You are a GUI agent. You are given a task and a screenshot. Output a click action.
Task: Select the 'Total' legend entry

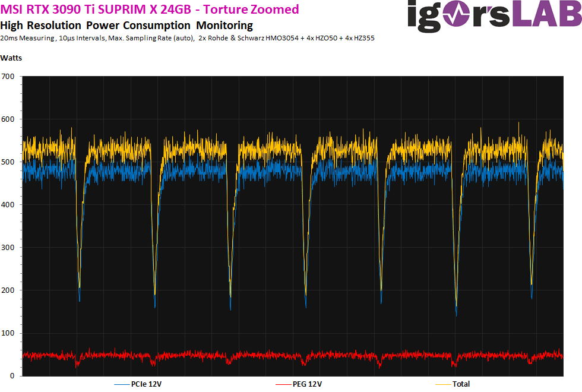(453, 384)
